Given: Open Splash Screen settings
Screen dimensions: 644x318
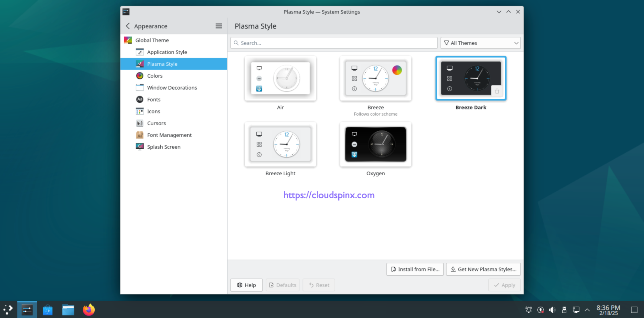Looking at the screenshot, I should [140, 146].
